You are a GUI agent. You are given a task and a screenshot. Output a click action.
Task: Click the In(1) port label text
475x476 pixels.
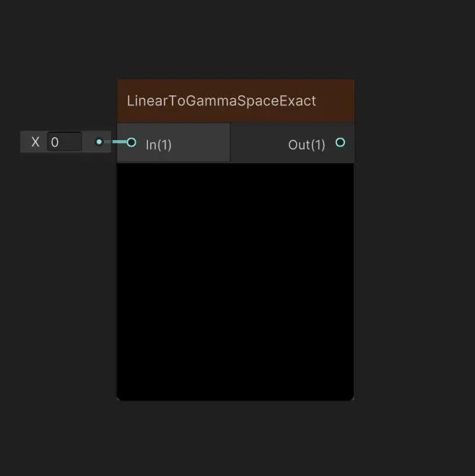pyautogui.click(x=159, y=144)
